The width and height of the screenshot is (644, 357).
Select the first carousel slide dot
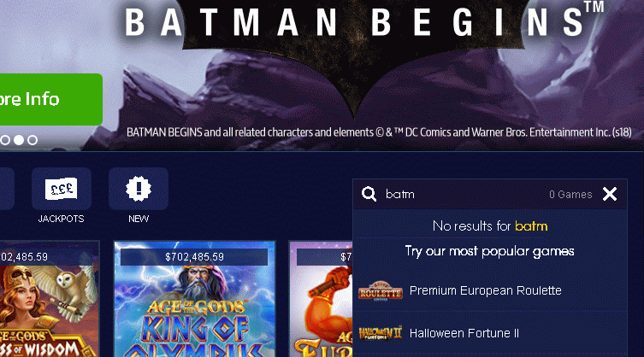pyautogui.click(x=5, y=140)
